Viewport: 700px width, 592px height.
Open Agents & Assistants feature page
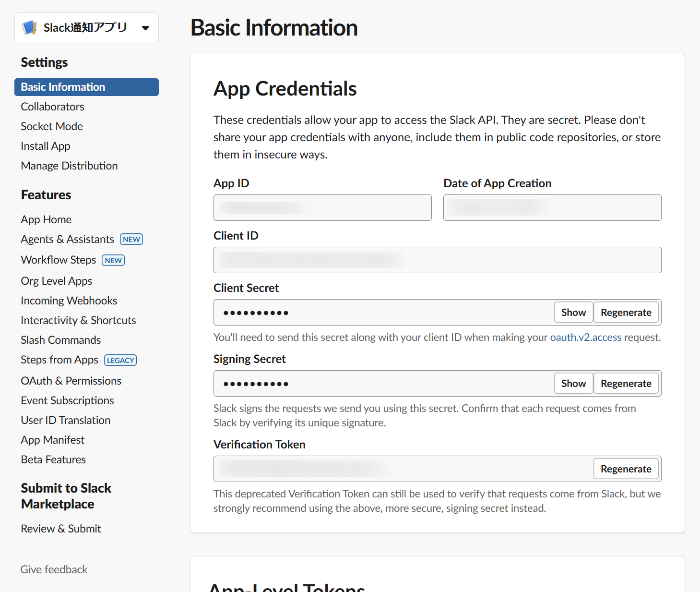(67, 239)
